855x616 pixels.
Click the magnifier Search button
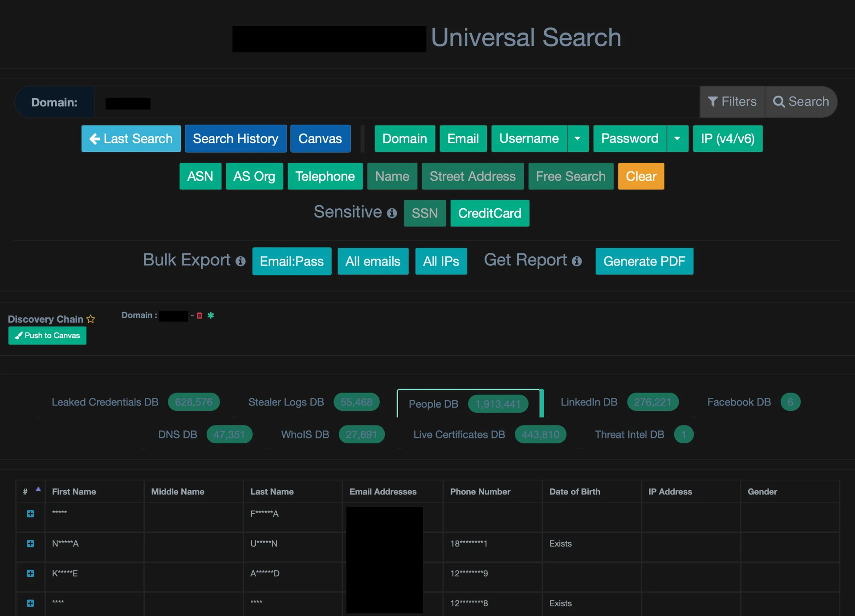(x=801, y=102)
